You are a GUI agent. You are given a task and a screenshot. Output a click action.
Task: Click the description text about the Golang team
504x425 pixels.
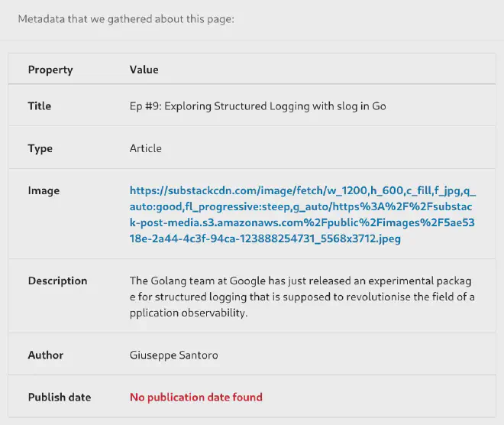(302, 297)
